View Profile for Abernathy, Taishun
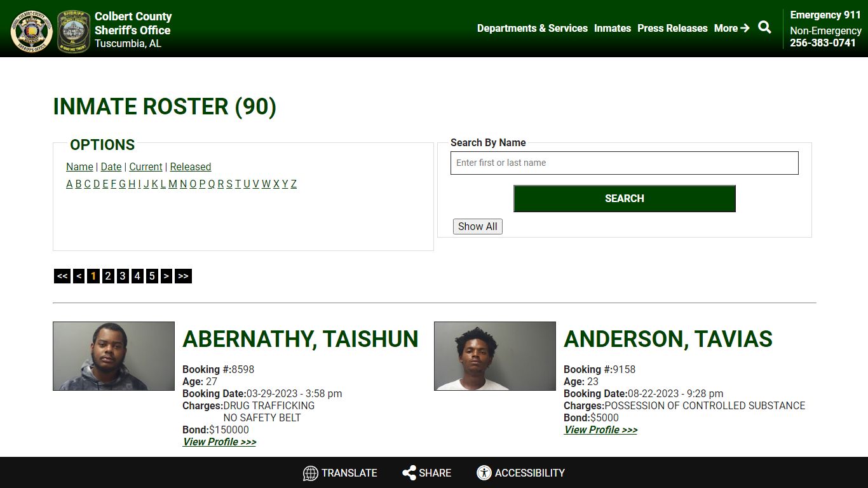The width and height of the screenshot is (868, 488). pyautogui.click(x=219, y=442)
